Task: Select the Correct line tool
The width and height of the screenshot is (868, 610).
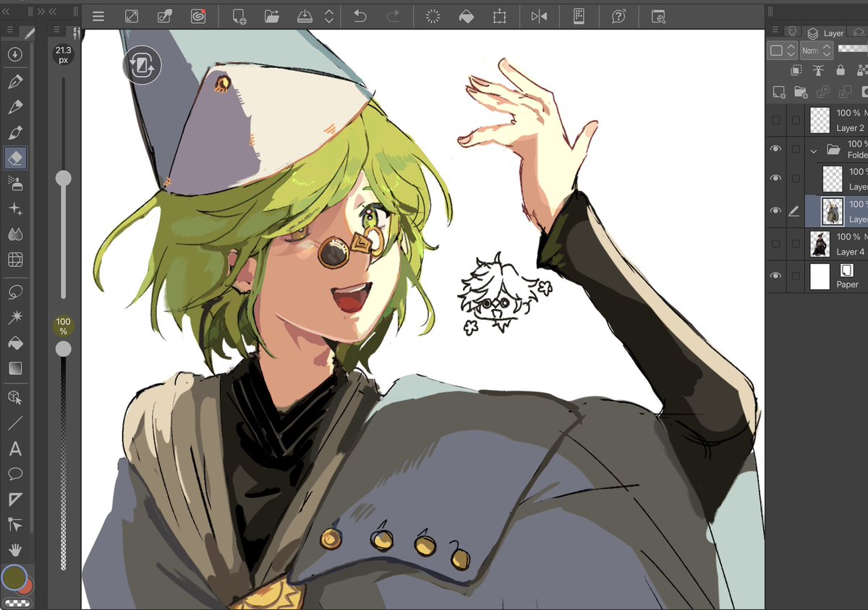Action: point(14,525)
